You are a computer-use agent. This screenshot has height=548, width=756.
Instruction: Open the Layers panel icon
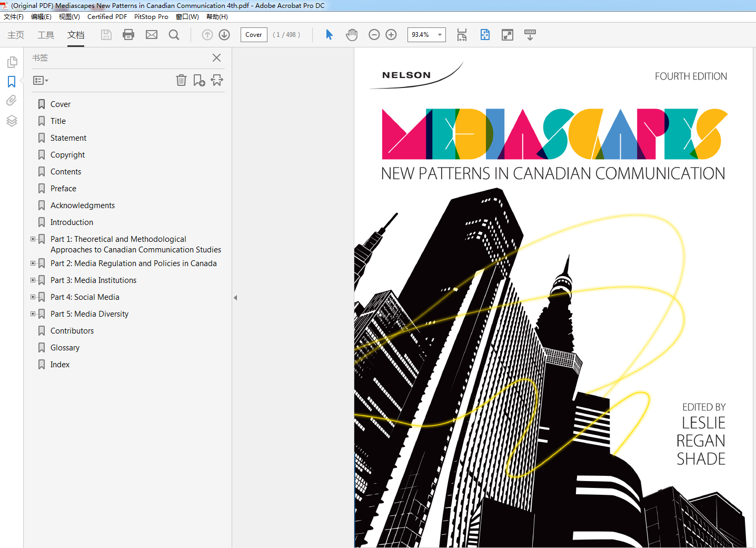point(12,121)
